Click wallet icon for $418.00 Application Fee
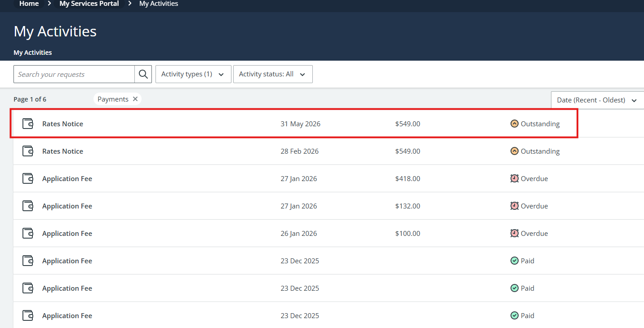The image size is (644, 328). tap(28, 179)
